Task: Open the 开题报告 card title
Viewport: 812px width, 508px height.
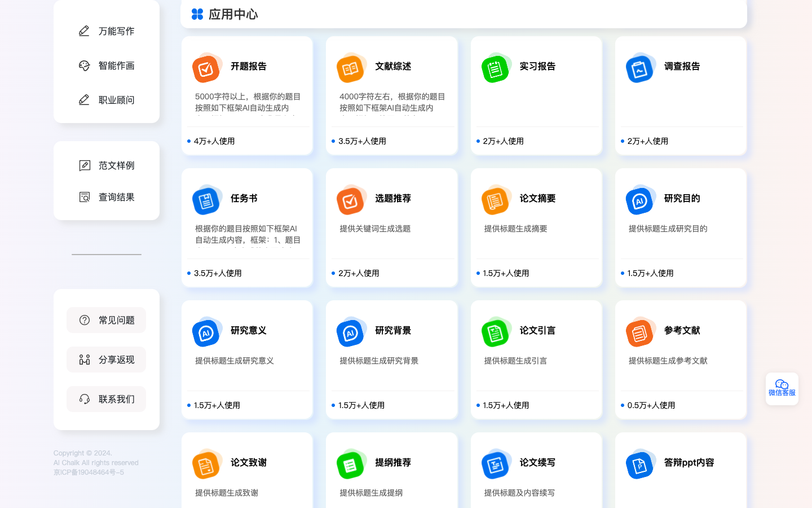Action: pos(249,66)
